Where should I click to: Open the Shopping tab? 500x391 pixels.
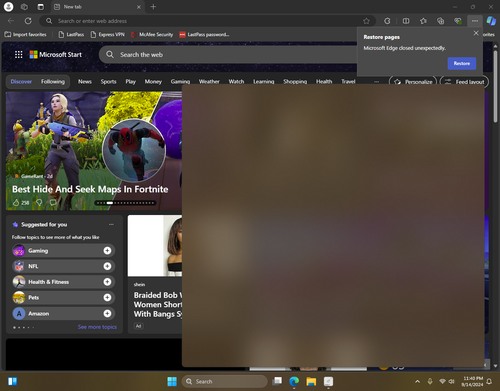[295, 81]
